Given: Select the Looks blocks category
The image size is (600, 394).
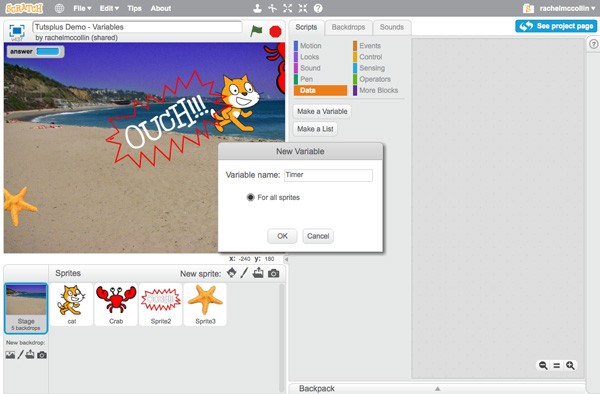Looking at the screenshot, I should (x=320, y=57).
